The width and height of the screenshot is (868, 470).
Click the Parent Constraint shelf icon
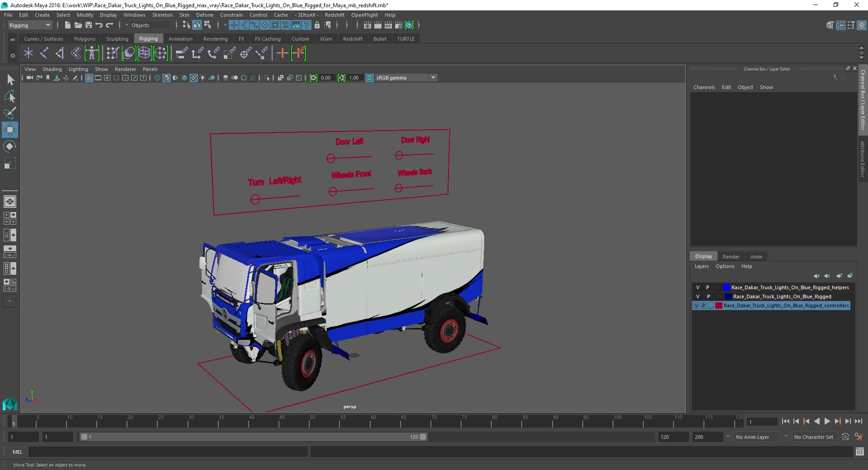182,53
